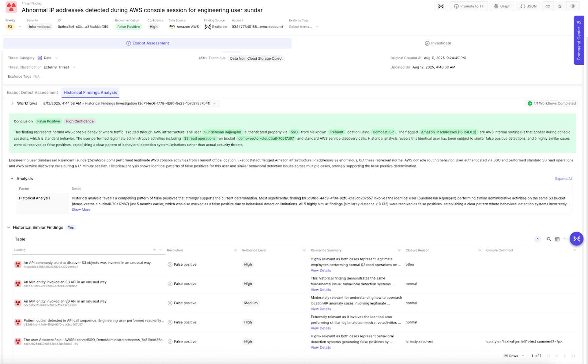Click the False Positive recommendation badge in header
The height and width of the screenshot is (364, 588).
tap(128, 27)
